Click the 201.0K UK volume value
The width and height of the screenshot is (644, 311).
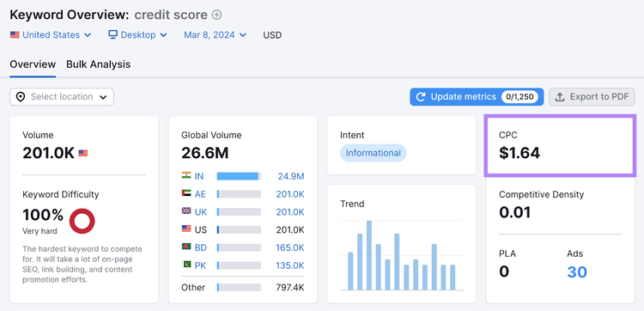click(x=290, y=212)
